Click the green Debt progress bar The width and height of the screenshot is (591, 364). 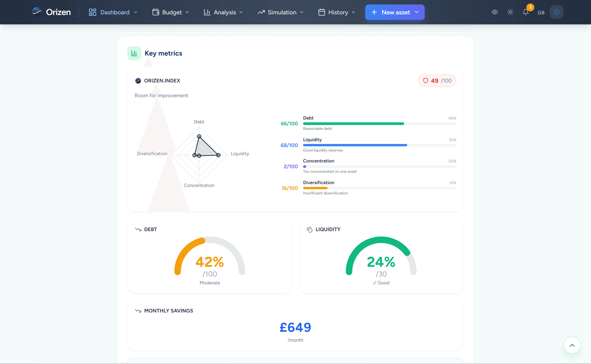click(x=353, y=124)
